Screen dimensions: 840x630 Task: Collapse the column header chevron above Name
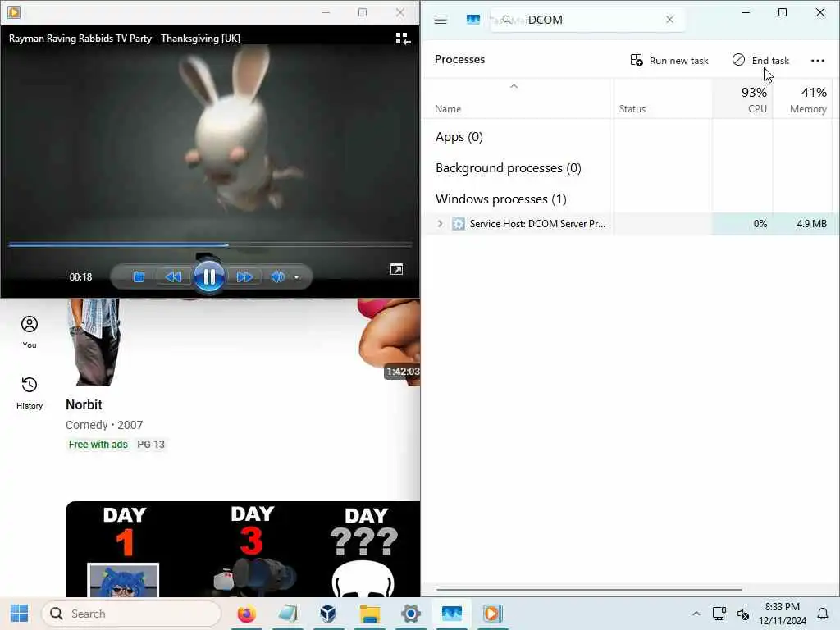coord(514,86)
